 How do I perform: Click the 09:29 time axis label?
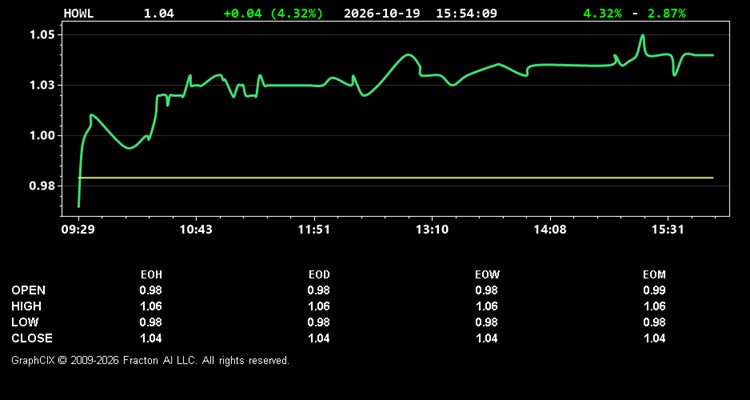coord(78,230)
